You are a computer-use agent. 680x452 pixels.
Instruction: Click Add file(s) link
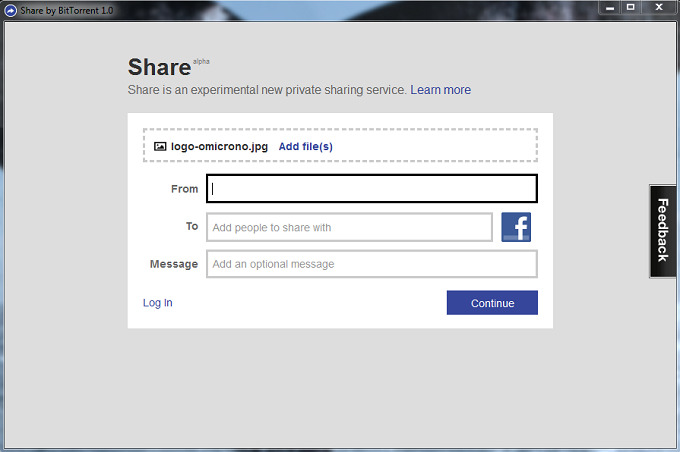(306, 147)
